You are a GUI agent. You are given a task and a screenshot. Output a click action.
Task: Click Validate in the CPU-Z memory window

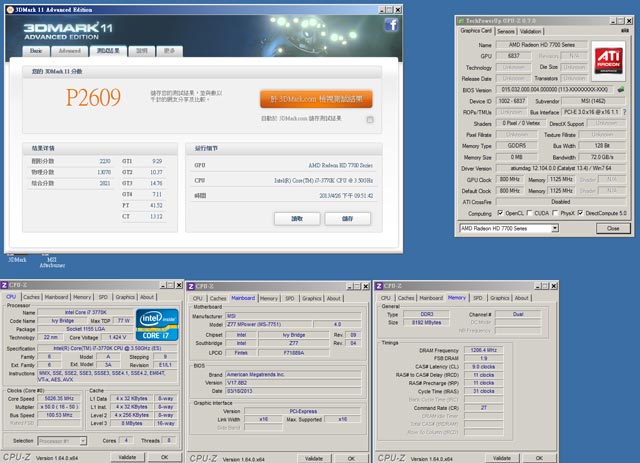point(502,458)
